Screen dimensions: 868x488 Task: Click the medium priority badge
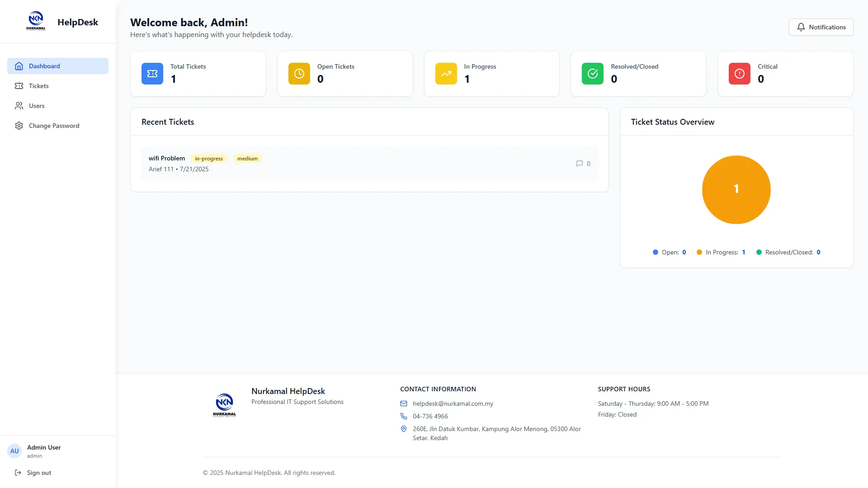pyautogui.click(x=247, y=159)
